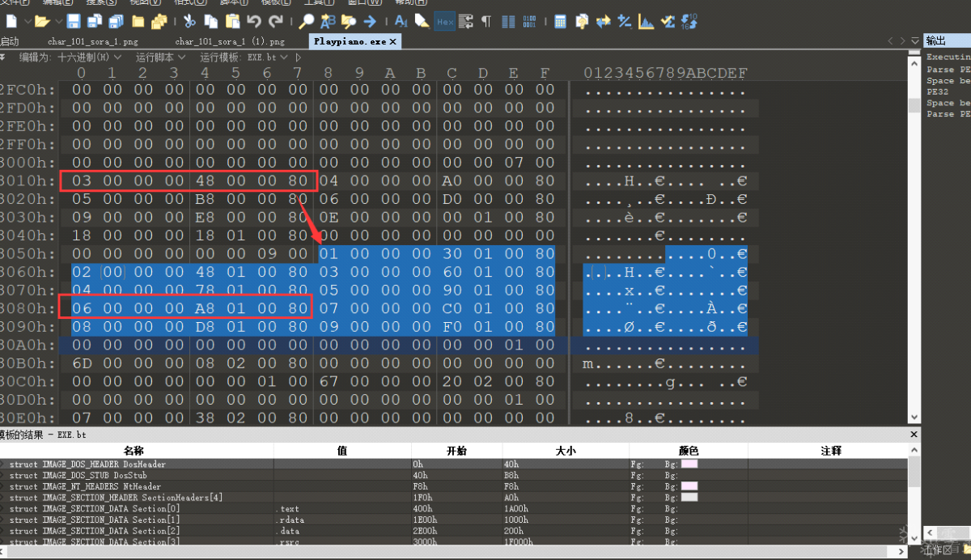
Task: Close the template results panel
Action: click(914, 435)
